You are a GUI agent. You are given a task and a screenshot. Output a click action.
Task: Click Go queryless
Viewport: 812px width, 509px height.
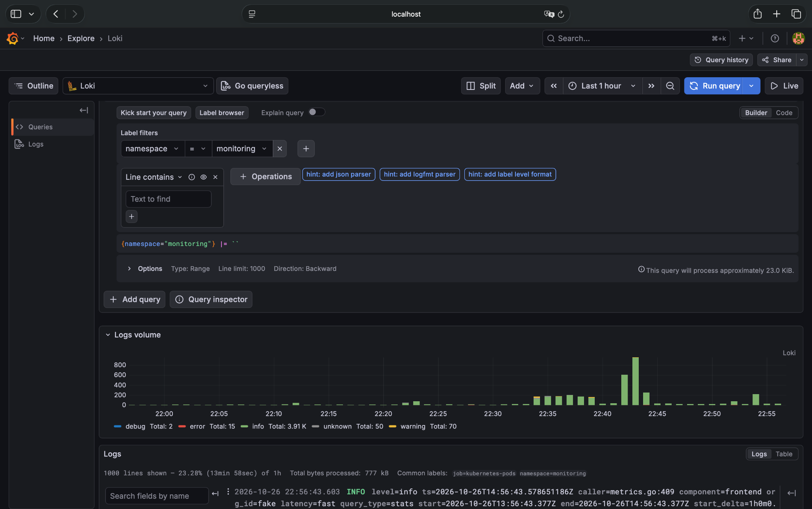point(252,86)
